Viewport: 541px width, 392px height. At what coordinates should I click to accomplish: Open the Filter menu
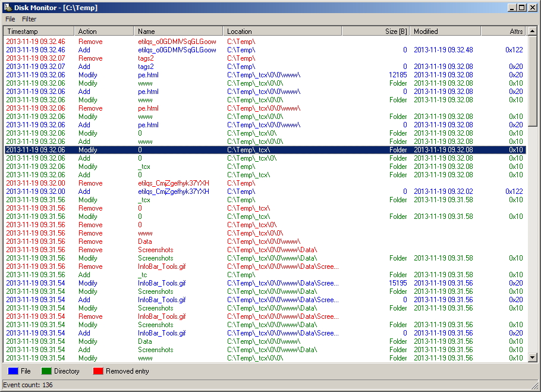pos(29,19)
